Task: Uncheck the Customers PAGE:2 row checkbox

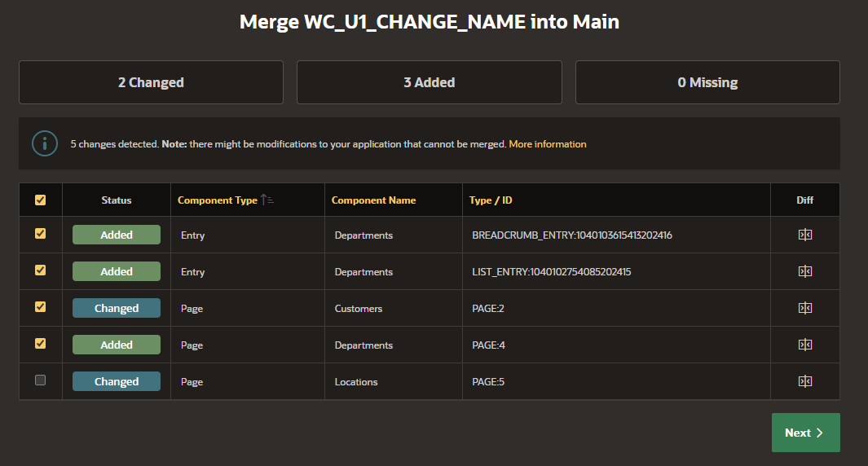Action: (41, 306)
